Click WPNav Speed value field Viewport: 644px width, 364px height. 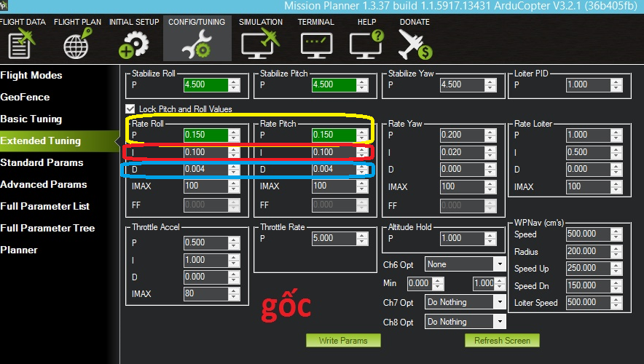[x=588, y=234]
